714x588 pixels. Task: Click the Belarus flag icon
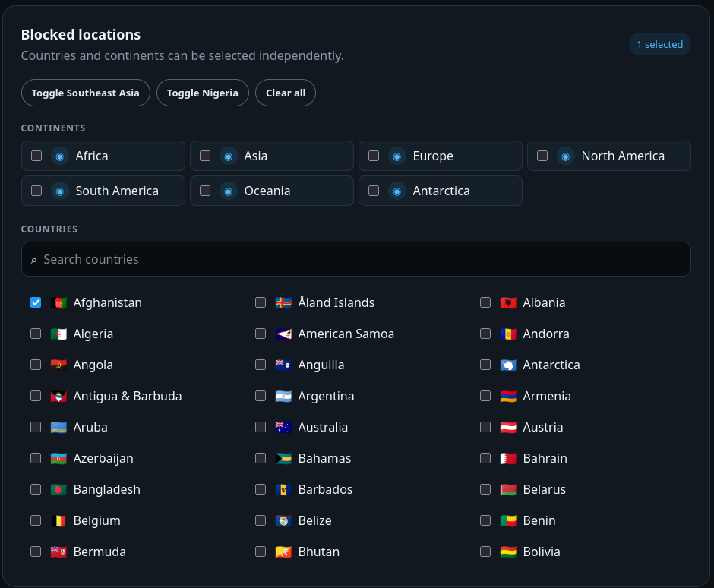tap(508, 490)
